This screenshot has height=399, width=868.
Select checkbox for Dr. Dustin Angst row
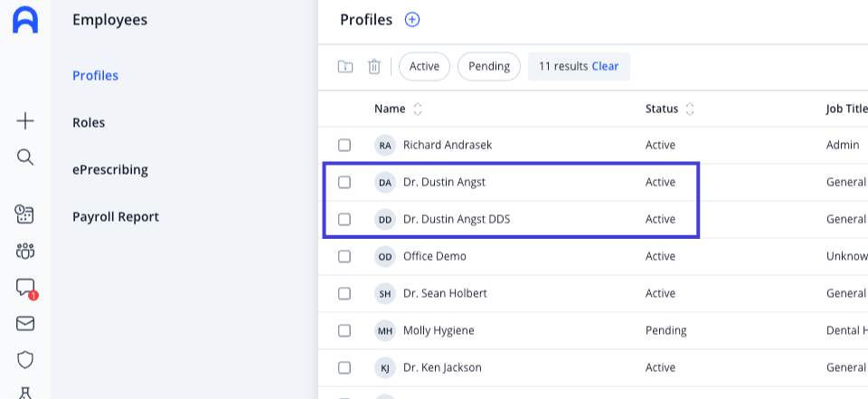pyautogui.click(x=344, y=183)
